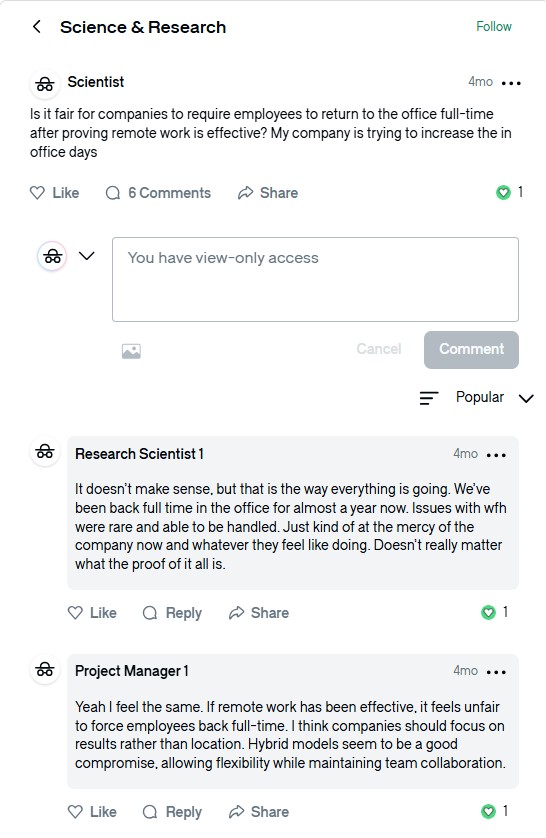Open the 6 Comments thread
This screenshot has width=546, height=838.
coord(158,193)
